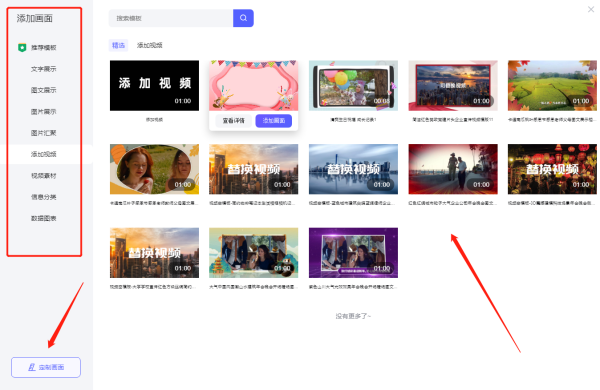Pick the red lantern 替换视频 thumbnail
This screenshot has width=600, height=390.
click(552, 169)
